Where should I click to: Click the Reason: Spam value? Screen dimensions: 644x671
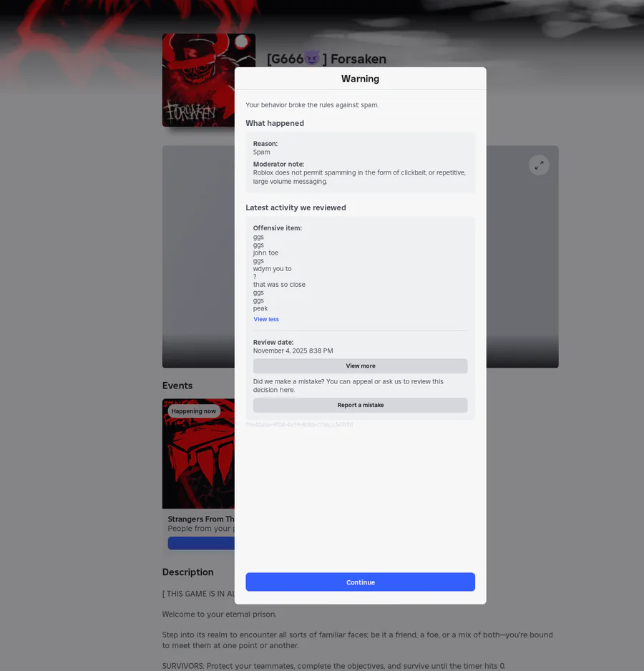click(x=262, y=152)
